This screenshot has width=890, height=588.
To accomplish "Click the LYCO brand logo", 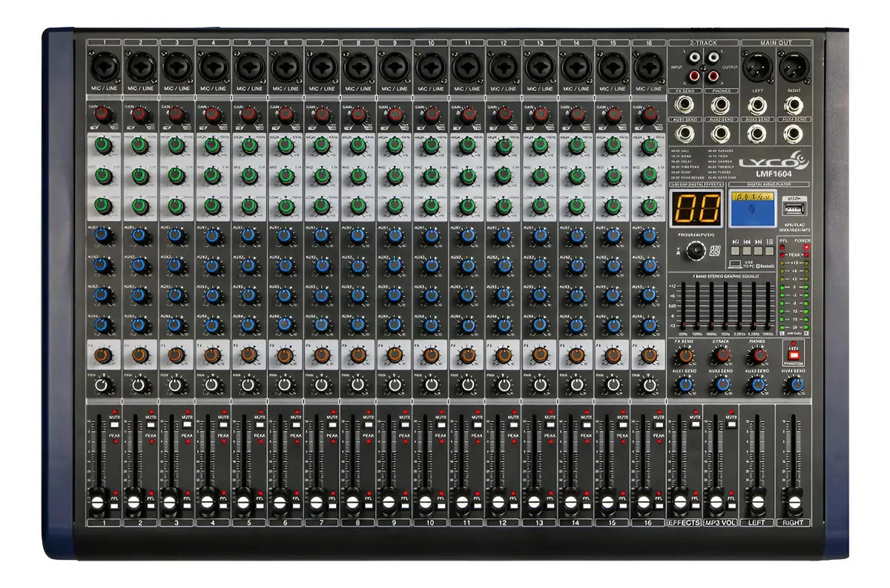I will click(775, 161).
